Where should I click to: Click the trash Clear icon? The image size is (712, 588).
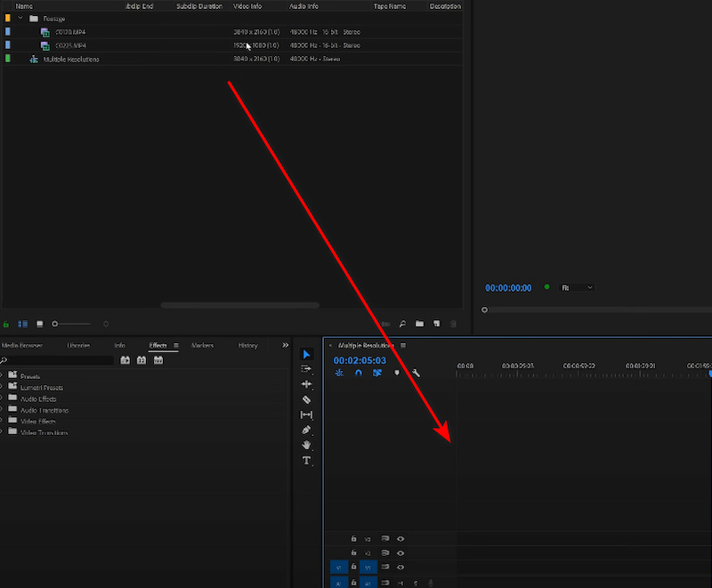pyautogui.click(x=453, y=324)
